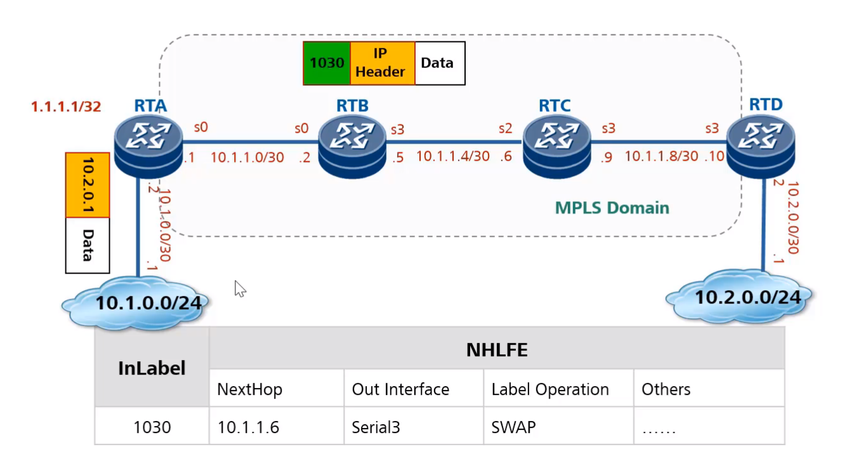Click the InLabel column header
The height and width of the screenshot is (454, 868).
[151, 368]
